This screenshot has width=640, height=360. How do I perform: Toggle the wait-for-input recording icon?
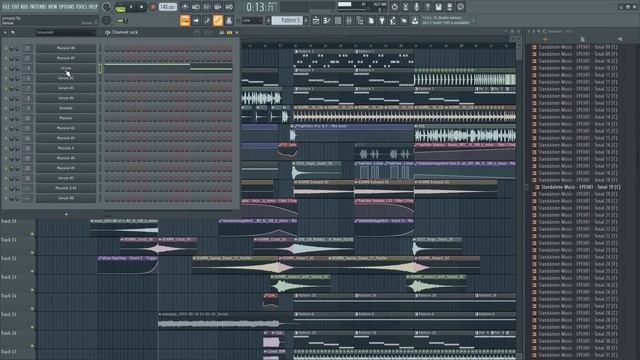point(196,7)
